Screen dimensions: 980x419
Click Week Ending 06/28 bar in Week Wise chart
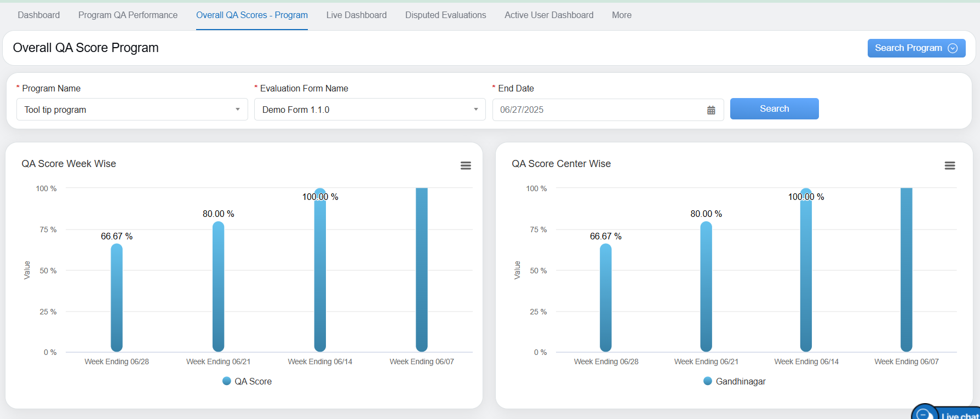(x=117, y=297)
